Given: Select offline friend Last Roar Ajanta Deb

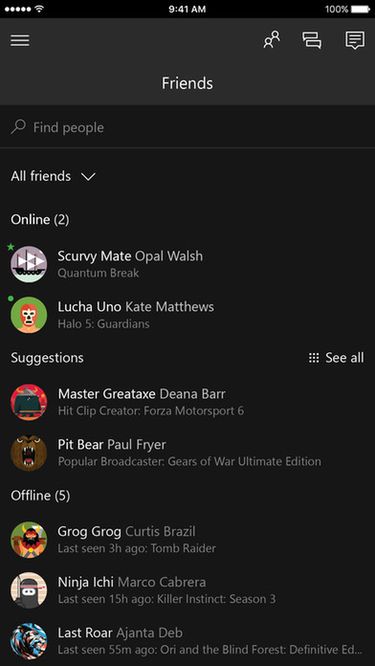Looking at the screenshot, I should click(x=187, y=641).
